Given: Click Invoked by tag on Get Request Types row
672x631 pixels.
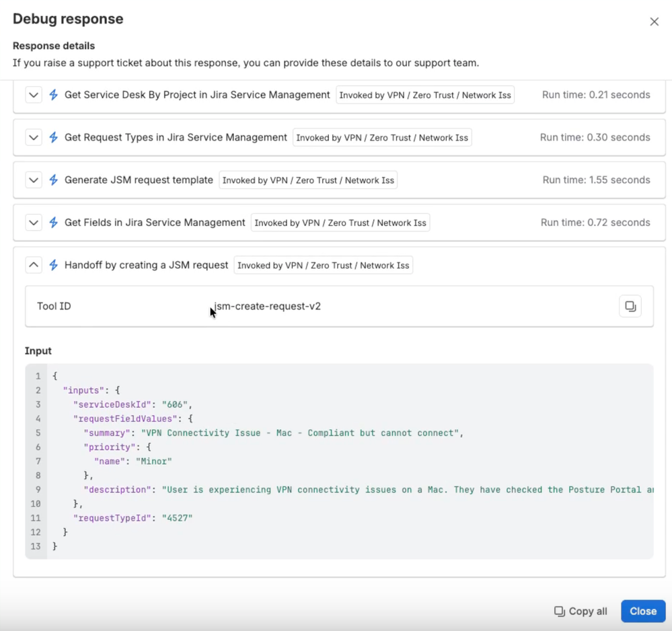Looking at the screenshot, I should [x=382, y=138].
